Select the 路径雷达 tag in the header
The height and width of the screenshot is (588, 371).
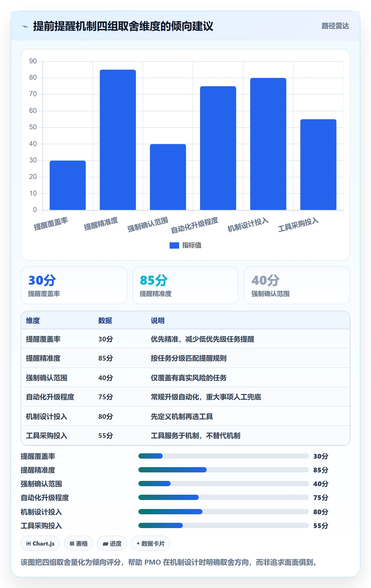335,26
